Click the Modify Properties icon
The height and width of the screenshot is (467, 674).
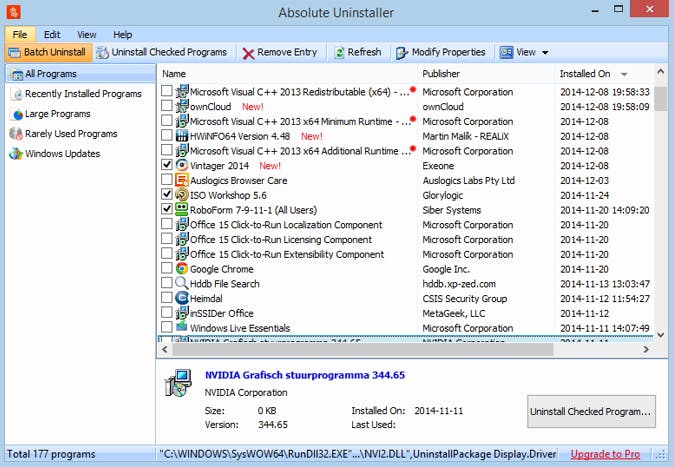tap(401, 53)
